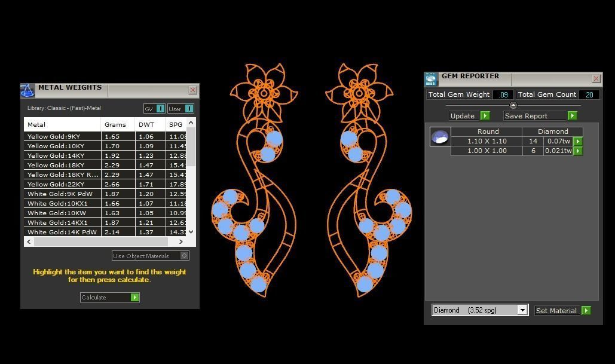The width and height of the screenshot is (615, 364).
Task: Select Yellow Gold:9KY row
Action: click(105, 136)
